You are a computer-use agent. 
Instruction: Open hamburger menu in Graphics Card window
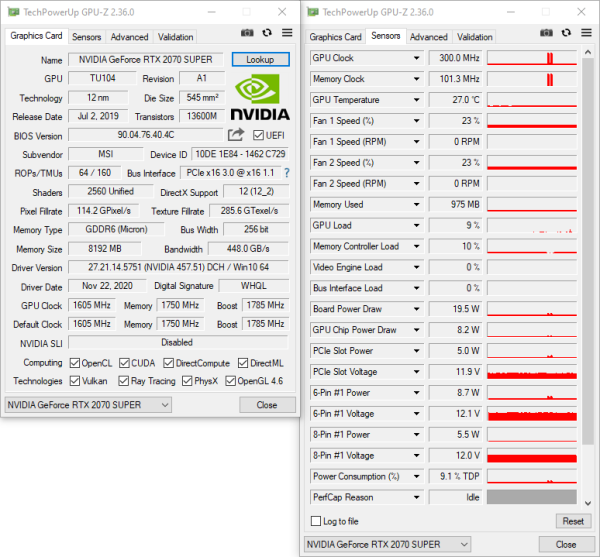(x=287, y=33)
